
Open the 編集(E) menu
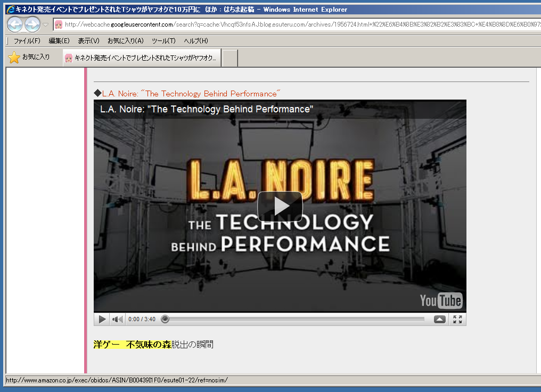(59, 40)
